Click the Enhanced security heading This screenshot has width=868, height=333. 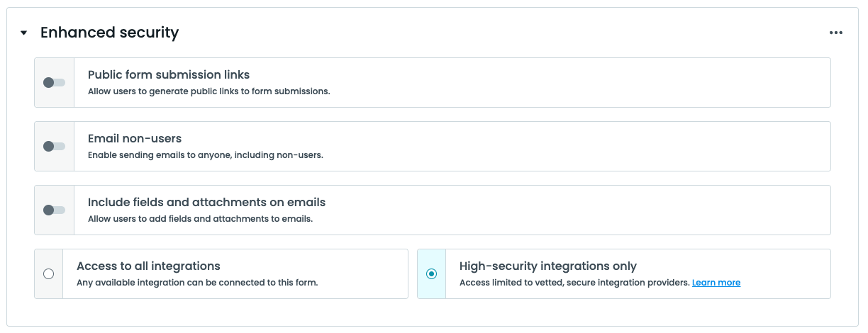109,33
